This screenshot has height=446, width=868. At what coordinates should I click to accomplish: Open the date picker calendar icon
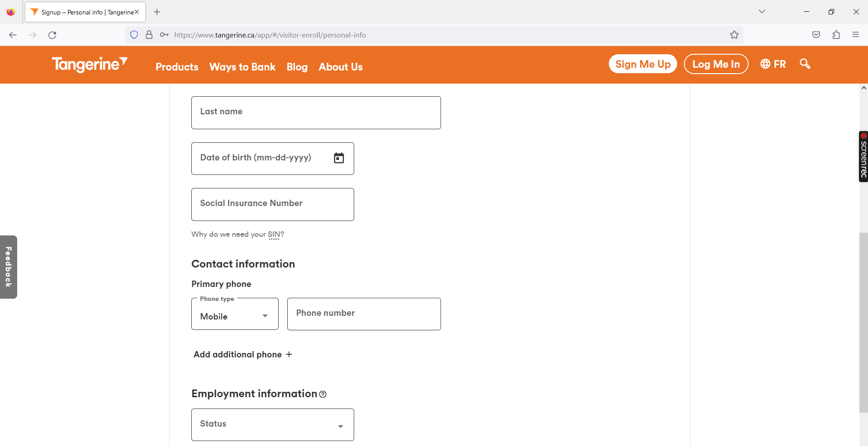pyautogui.click(x=339, y=158)
